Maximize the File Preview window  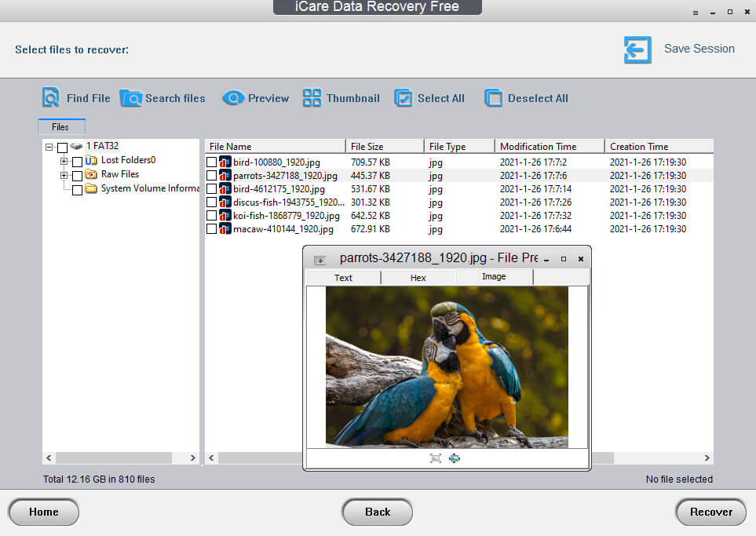[x=564, y=259]
